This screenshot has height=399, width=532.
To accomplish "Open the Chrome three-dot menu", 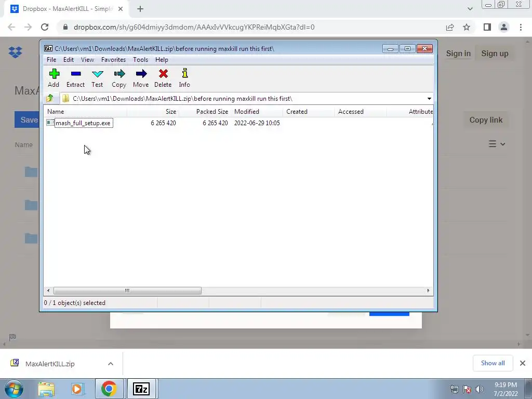I will (x=521, y=27).
